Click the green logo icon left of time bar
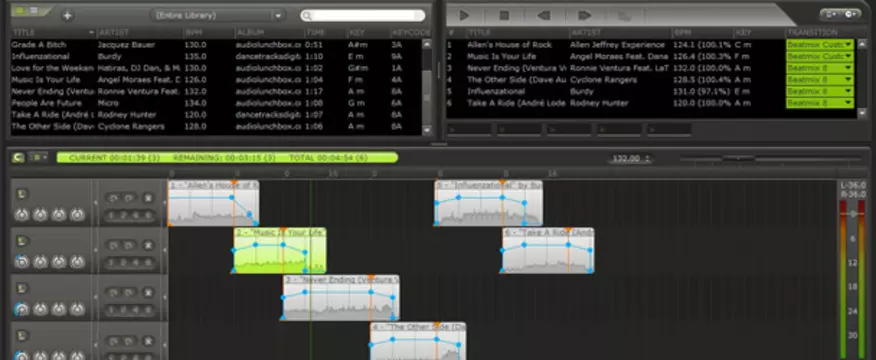The image size is (876, 360). pyautogui.click(x=17, y=158)
